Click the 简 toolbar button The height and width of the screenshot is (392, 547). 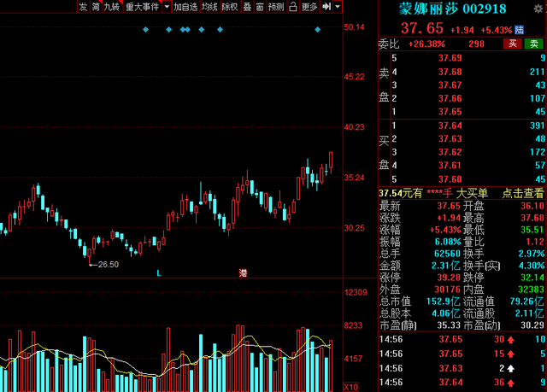(96, 6)
